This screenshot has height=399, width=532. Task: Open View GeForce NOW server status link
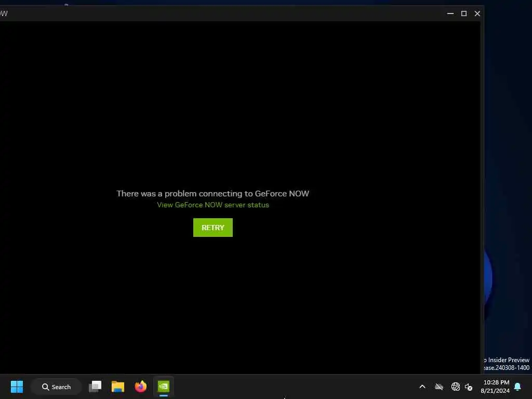click(x=212, y=205)
